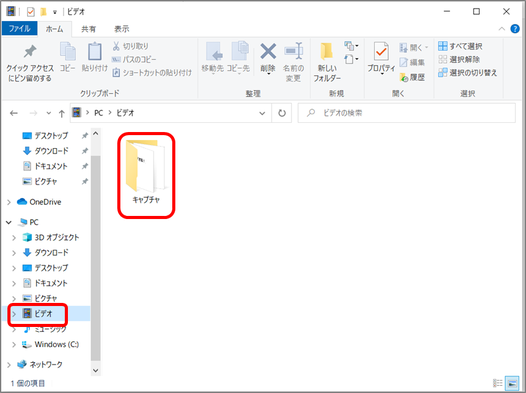Click すべて選択 (Select all)
The width and height of the screenshot is (526, 393).
click(x=460, y=46)
